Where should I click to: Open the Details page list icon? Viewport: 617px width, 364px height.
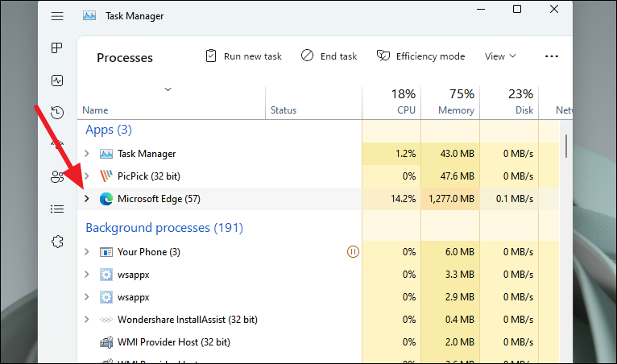coord(56,209)
